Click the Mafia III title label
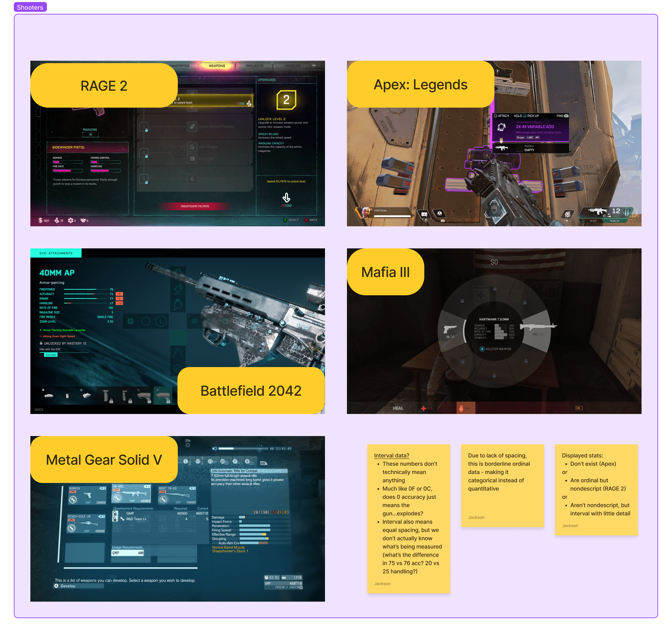Viewport: 672px width, 632px height. [385, 272]
